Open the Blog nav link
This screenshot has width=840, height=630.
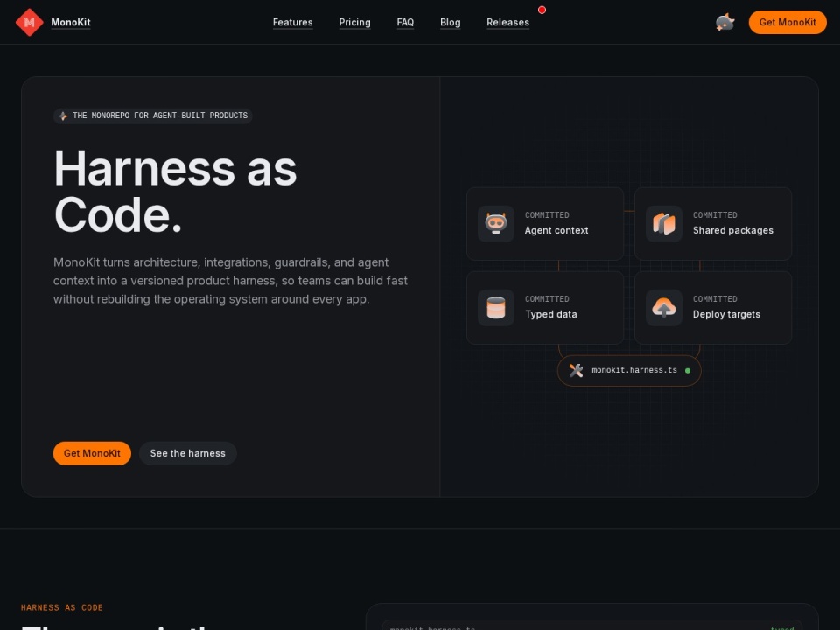click(450, 22)
